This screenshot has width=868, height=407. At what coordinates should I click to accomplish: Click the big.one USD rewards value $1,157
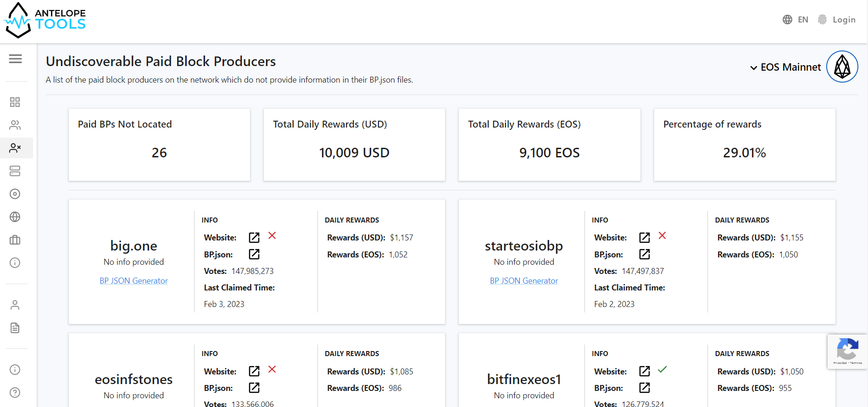[401, 237]
